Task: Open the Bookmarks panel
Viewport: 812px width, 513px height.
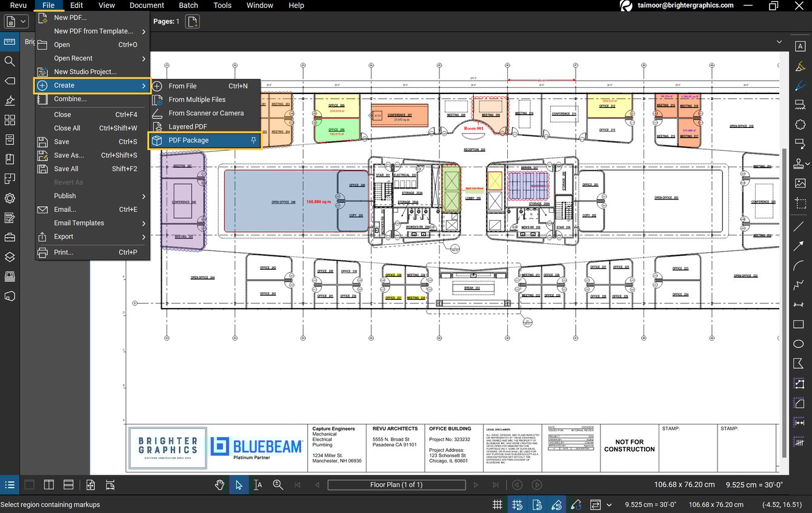Action: coord(10,158)
